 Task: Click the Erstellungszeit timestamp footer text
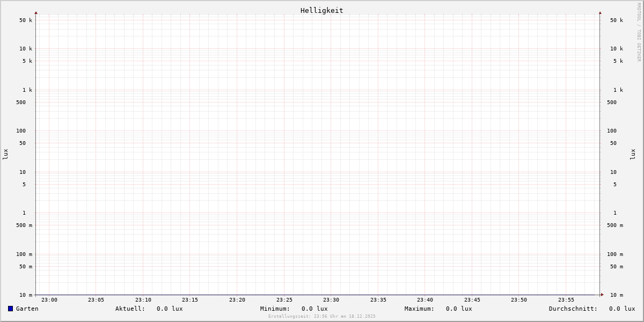pos(322,316)
